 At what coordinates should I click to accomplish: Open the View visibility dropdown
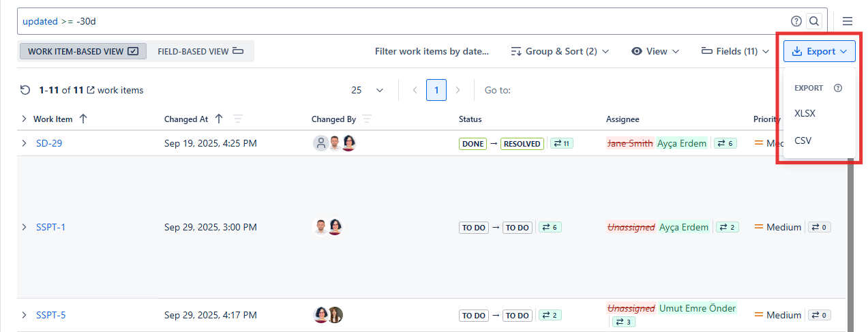(655, 51)
